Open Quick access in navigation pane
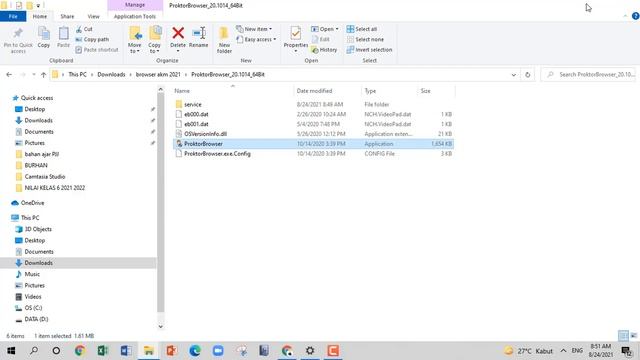 37,98
